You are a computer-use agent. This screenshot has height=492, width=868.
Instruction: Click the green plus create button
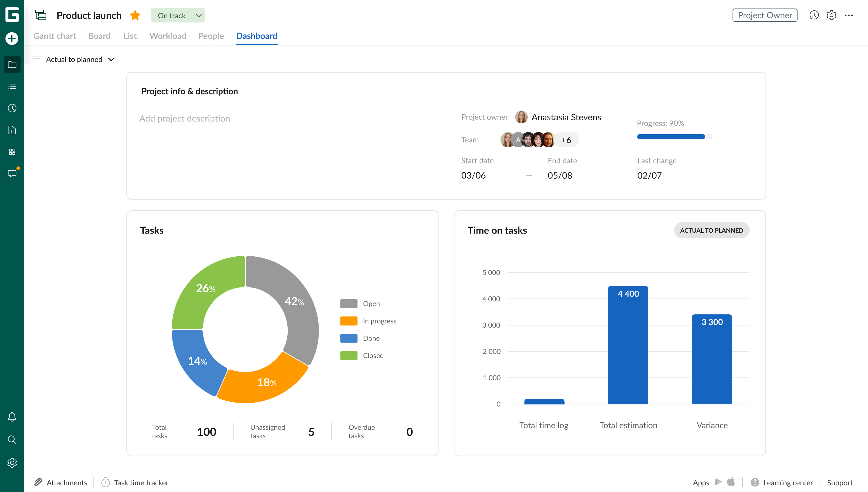tap(12, 39)
